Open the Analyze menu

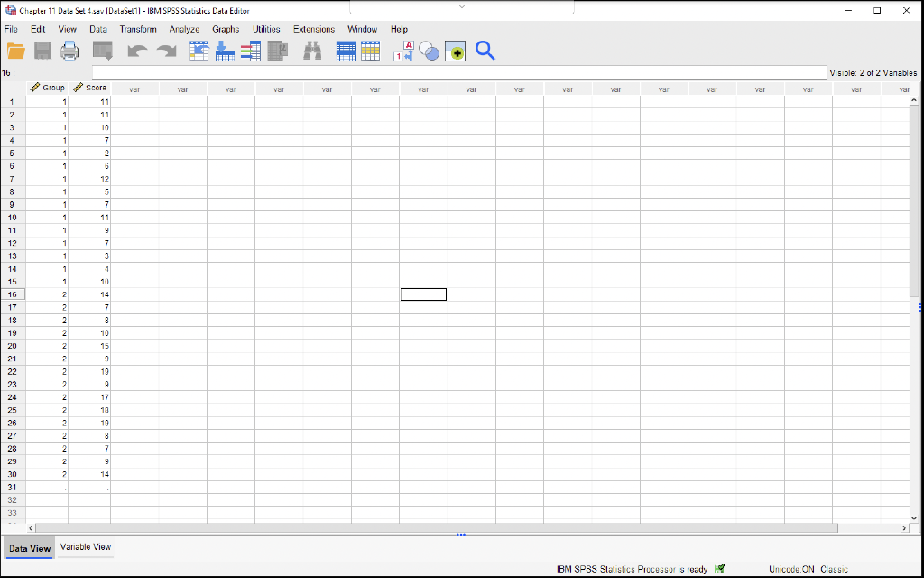[183, 29]
